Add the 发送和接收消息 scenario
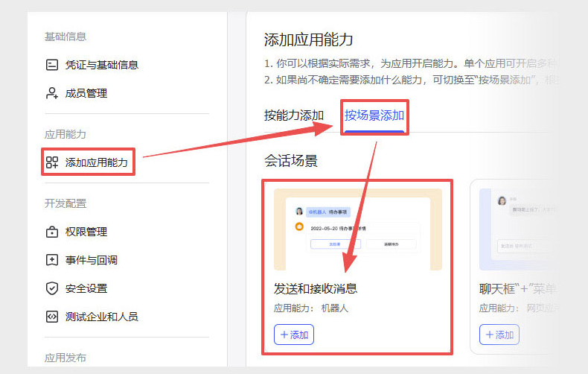Viewport: 588px width, 374px height. pos(294,335)
